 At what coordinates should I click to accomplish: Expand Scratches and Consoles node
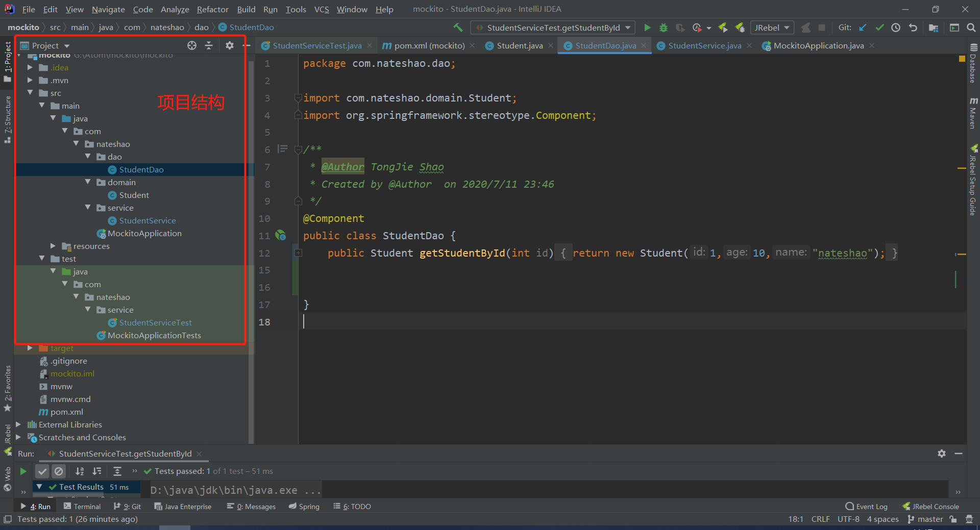pyautogui.click(x=18, y=437)
